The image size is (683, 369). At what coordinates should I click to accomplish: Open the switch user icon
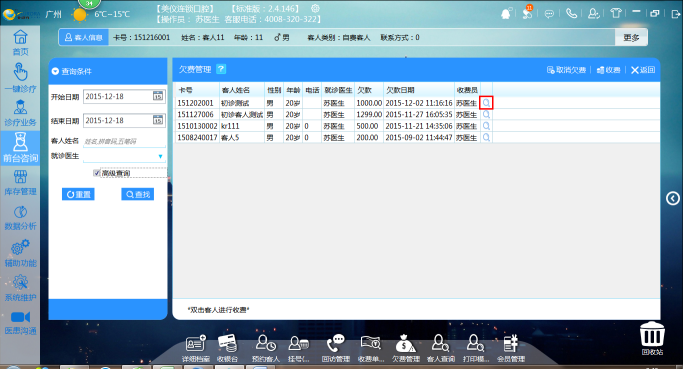point(593,14)
